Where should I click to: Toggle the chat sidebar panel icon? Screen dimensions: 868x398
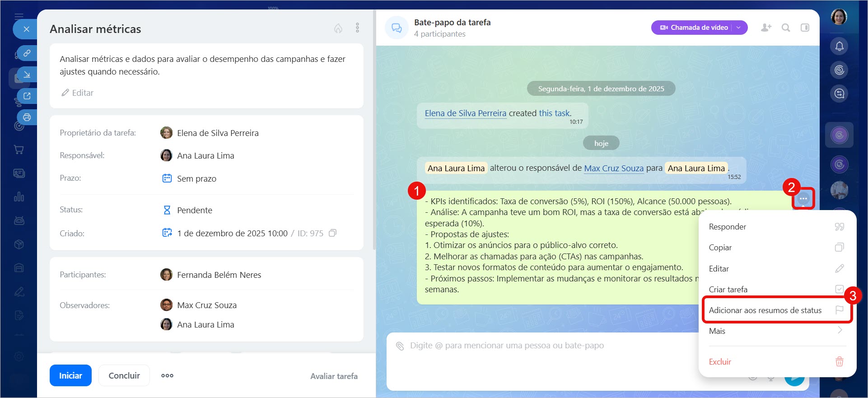click(805, 28)
